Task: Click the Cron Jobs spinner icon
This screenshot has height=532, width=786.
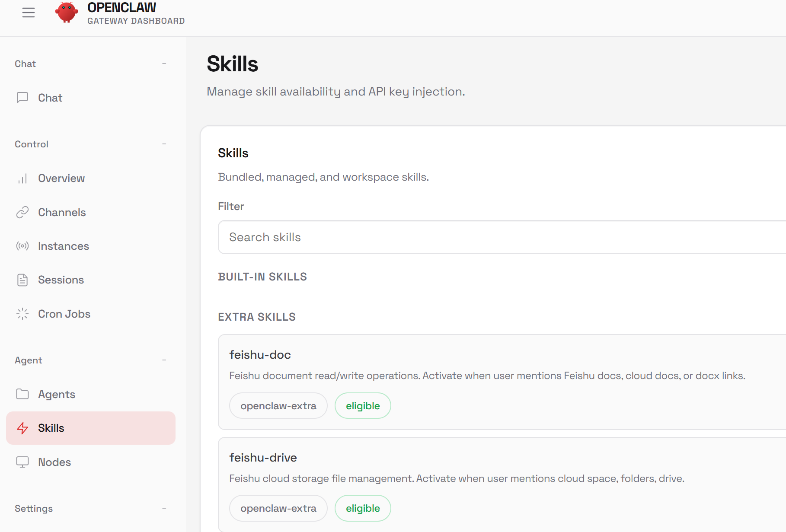Action: pyautogui.click(x=22, y=314)
